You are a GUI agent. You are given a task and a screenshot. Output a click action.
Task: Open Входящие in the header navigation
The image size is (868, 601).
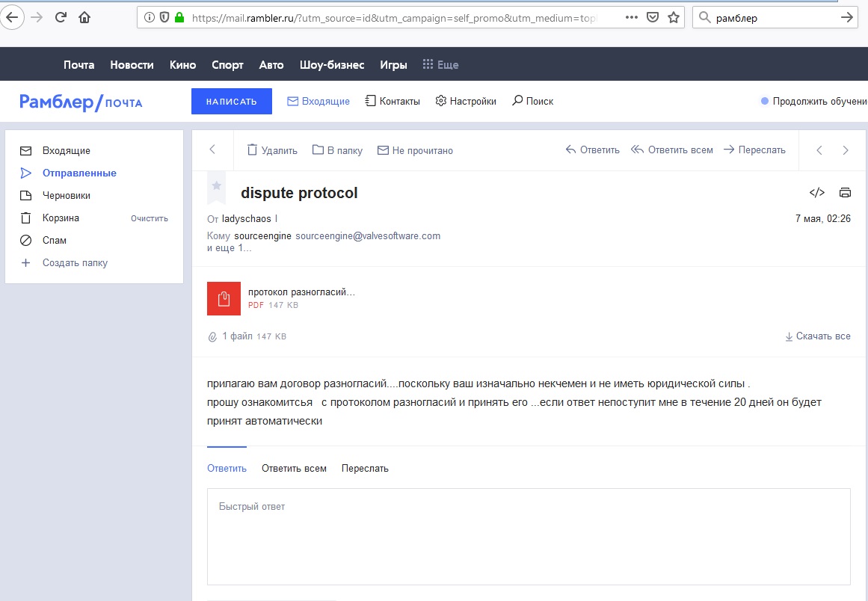[x=318, y=101]
